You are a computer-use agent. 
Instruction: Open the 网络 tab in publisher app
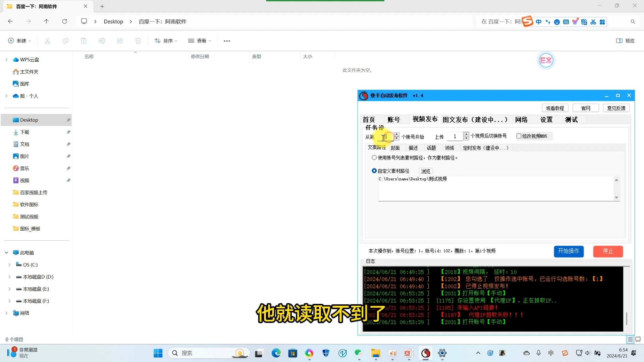pyautogui.click(x=521, y=120)
